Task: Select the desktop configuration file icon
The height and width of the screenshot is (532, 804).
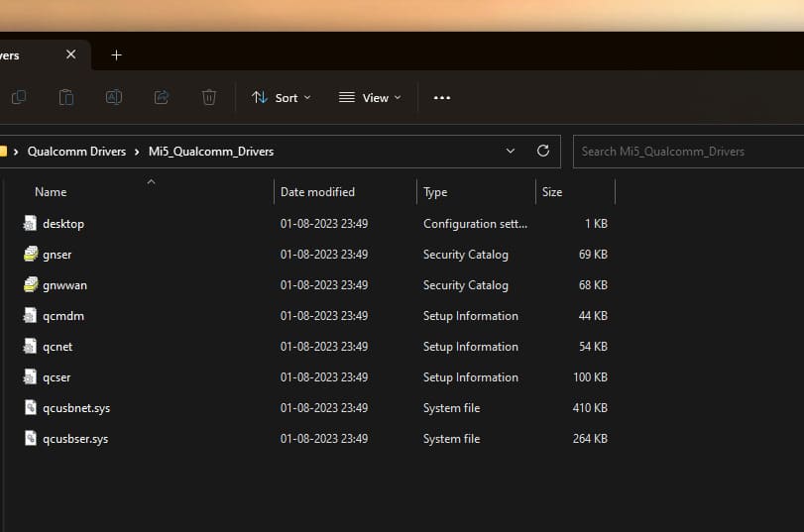Action: click(31, 223)
